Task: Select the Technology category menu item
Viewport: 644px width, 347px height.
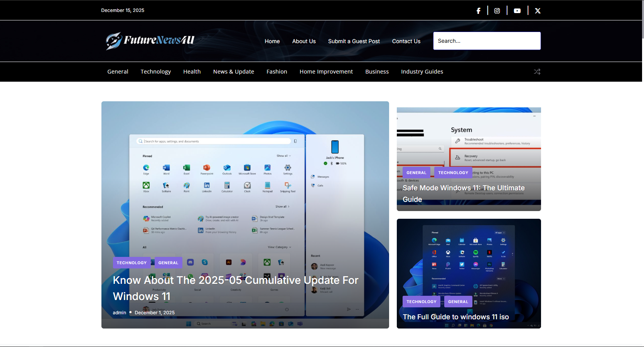Action: tap(156, 72)
